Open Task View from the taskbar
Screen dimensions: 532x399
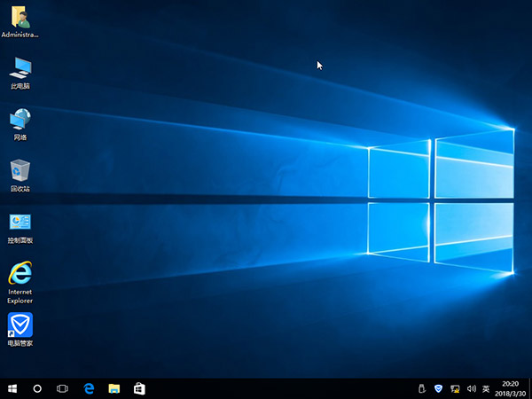point(63,388)
